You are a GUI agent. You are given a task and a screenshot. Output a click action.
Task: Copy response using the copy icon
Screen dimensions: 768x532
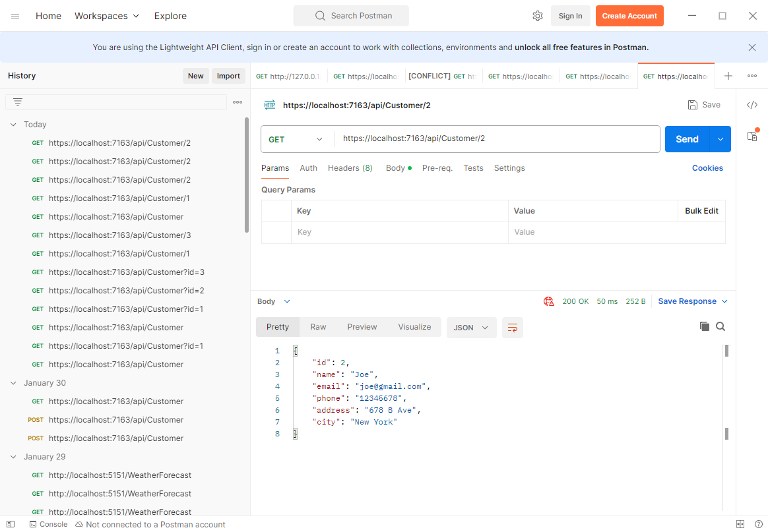705,326
